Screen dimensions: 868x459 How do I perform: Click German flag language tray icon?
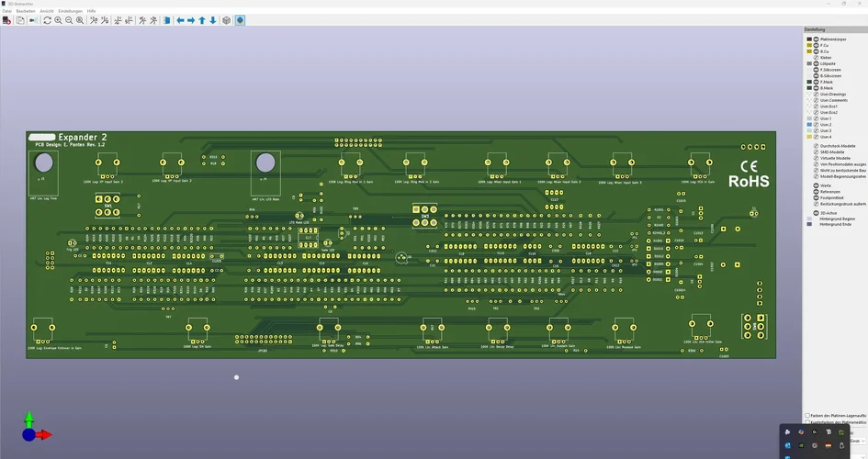[829, 445]
